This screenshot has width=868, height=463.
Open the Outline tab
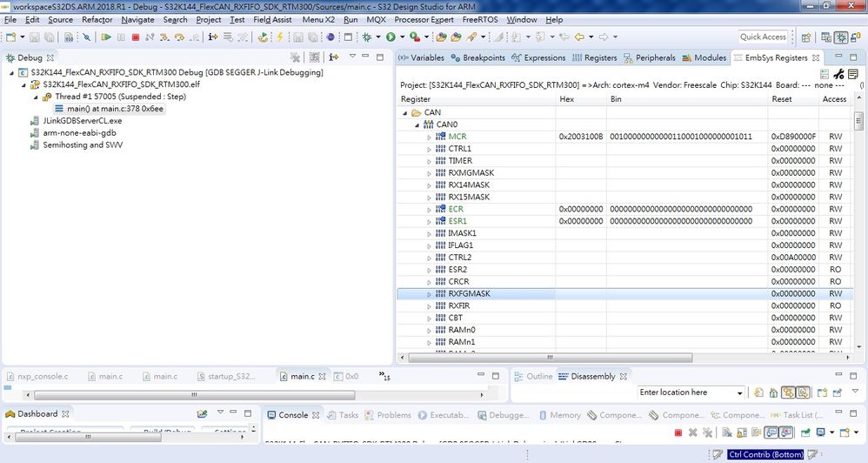(534, 377)
